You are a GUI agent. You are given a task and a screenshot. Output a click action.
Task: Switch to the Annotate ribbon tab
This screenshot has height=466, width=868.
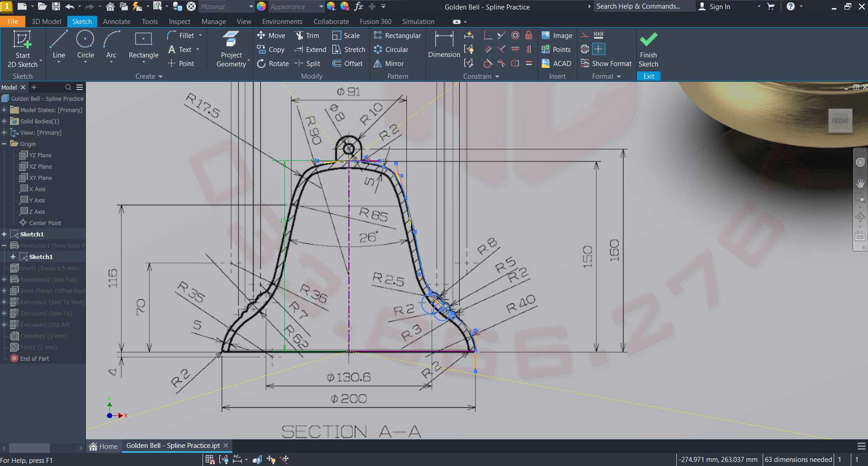(x=117, y=21)
